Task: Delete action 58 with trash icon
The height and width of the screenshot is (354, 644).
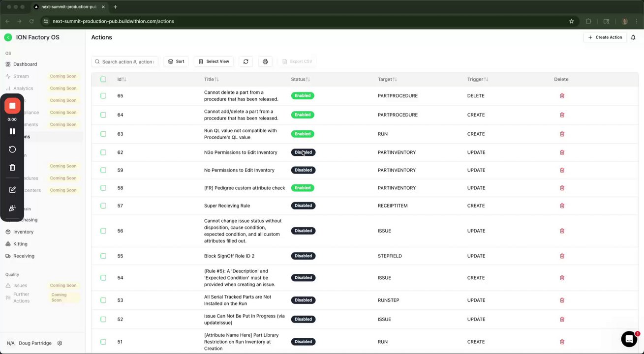Action: pyautogui.click(x=562, y=188)
